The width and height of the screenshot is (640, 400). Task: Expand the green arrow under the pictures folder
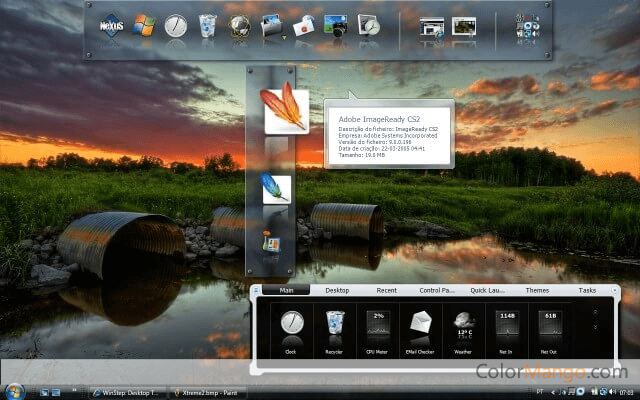coord(284,38)
